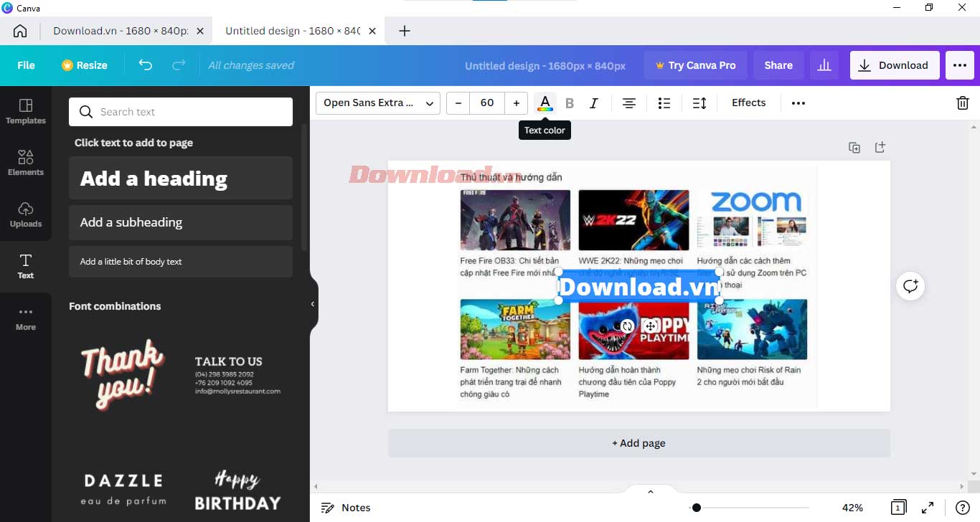This screenshot has width=980, height=522.
Task: Expand the Open Sans font dropdown
Action: coord(378,103)
